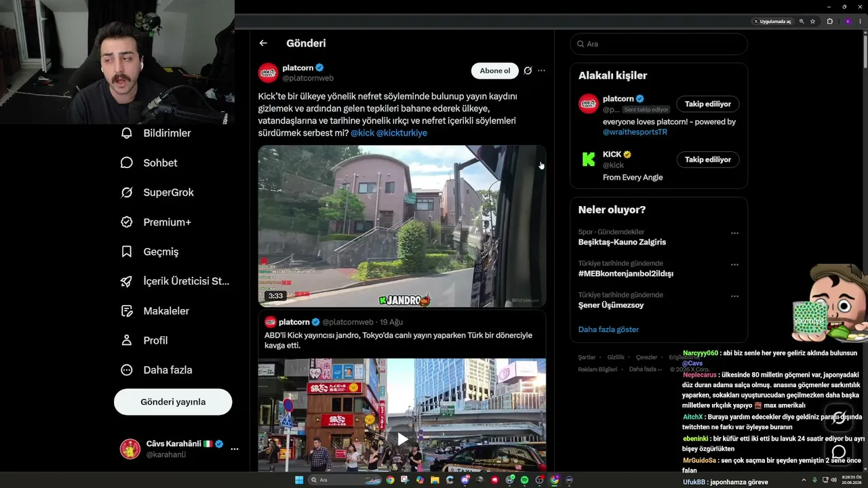
Task: Open the #MEBkontenjanıbol2ildışı trend
Action: point(625,274)
